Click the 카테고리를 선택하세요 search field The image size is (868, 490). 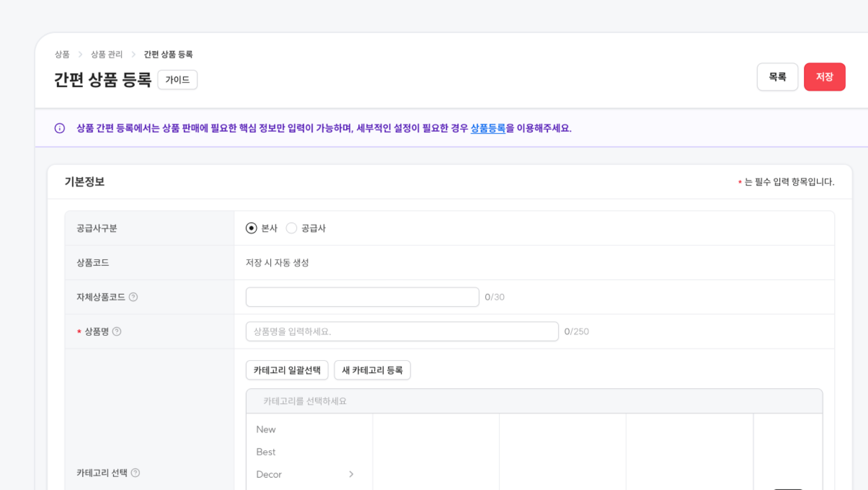[x=534, y=401]
